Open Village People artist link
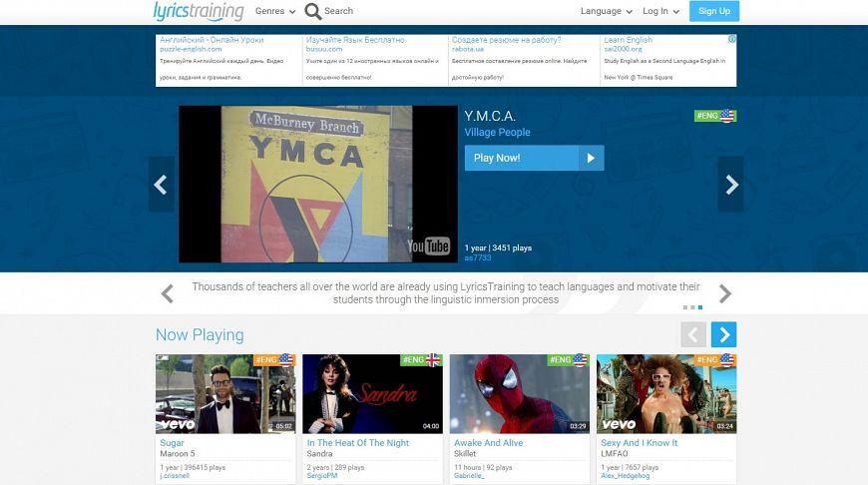 (497, 133)
